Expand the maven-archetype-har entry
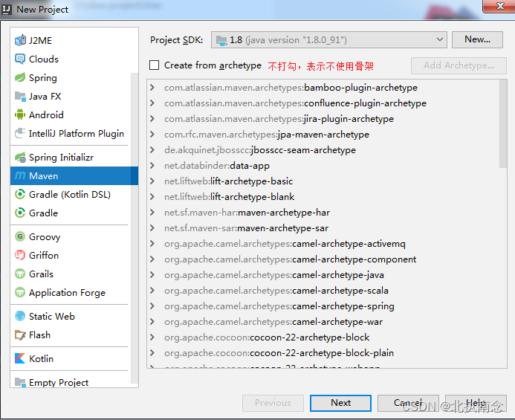Viewport: 515px width, 420px height. click(x=152, y=213)
